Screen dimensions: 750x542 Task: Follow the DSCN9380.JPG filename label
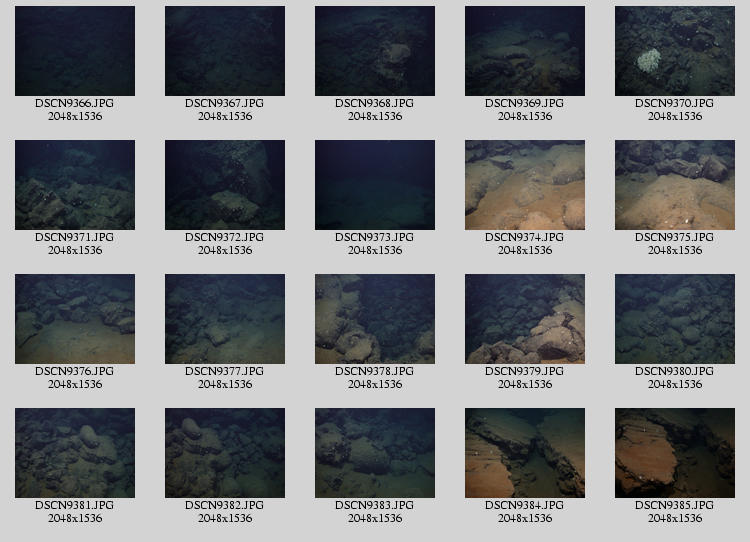click(675, 371)
